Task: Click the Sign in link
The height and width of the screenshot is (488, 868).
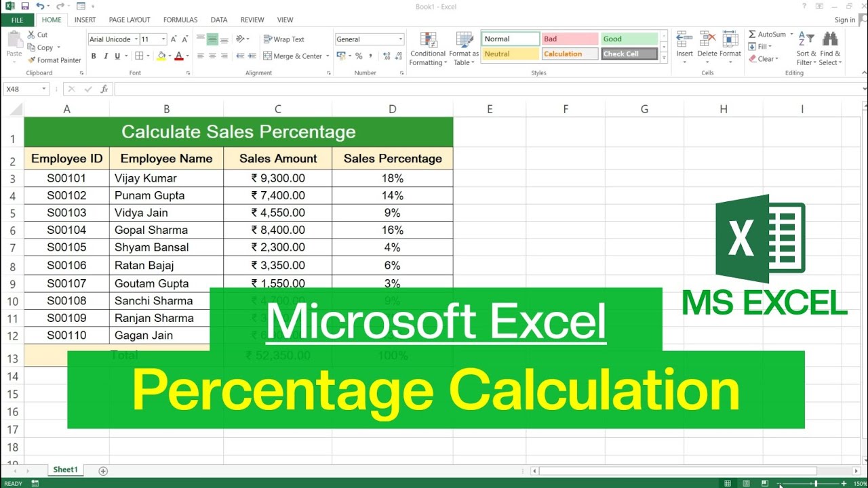Action: (x=845, y=20)
